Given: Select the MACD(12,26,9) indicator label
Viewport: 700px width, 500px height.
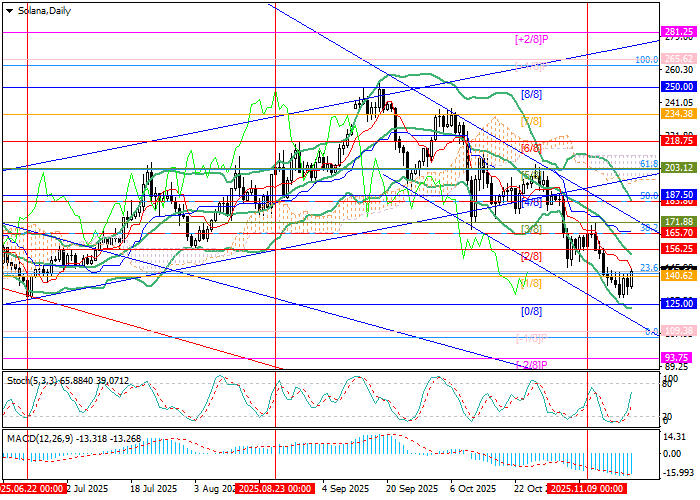Looking at the screenshot, I should pyautogui.click(x=64, y=438).
